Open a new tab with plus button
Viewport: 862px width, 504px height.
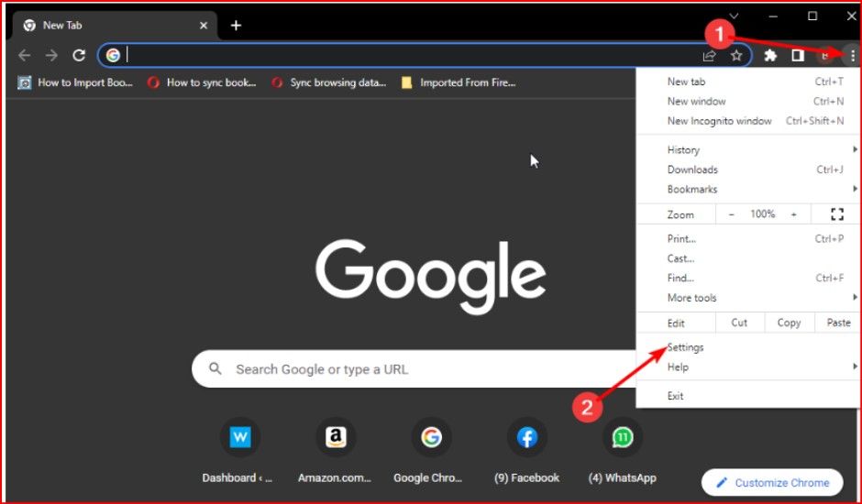(x=236, y=26)
